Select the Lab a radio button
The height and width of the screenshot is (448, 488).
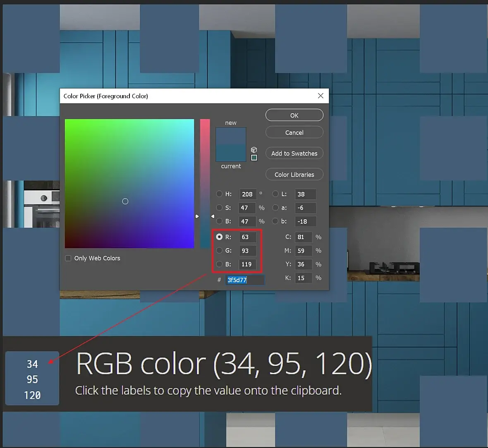[275, 208]
